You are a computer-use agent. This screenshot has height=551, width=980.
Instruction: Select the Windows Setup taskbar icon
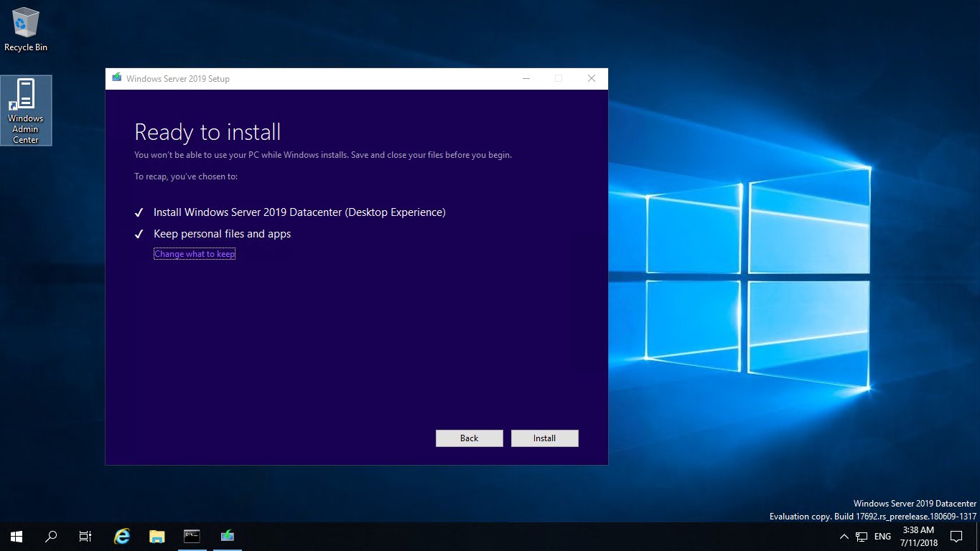(227, 536)
